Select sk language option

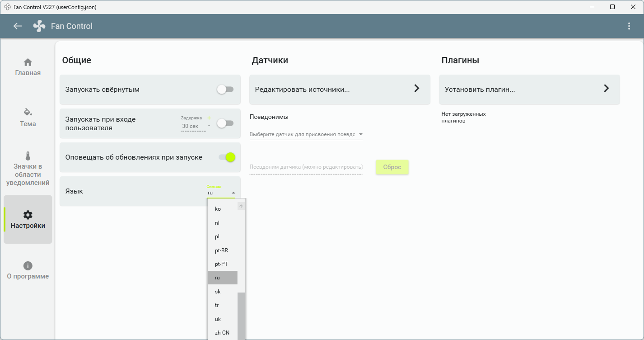(x=223, y=292)
